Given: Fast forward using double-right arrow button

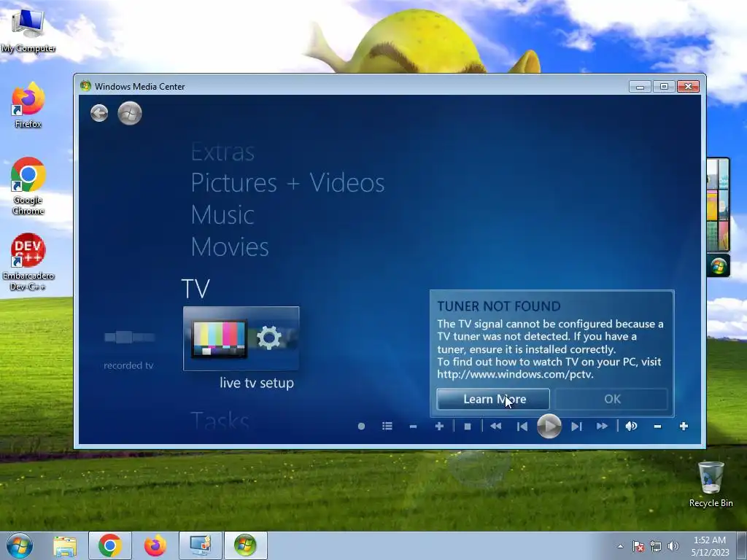Looking at the screenshot, I should pyautogui.click(x=602, y=426).
